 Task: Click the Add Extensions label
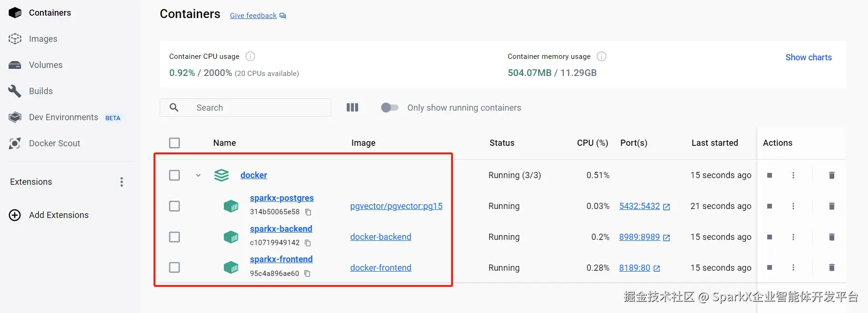click(59, 215)
